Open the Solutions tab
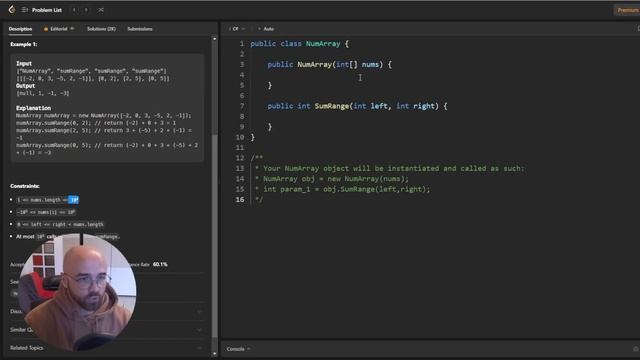This screenshot has height=360, width=640. click(x=101, y=29)
